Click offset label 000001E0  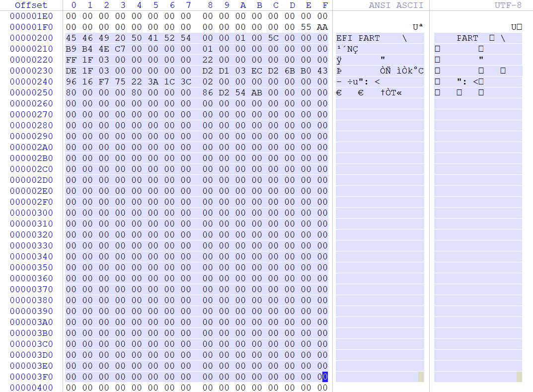click(x=31, y=16)
